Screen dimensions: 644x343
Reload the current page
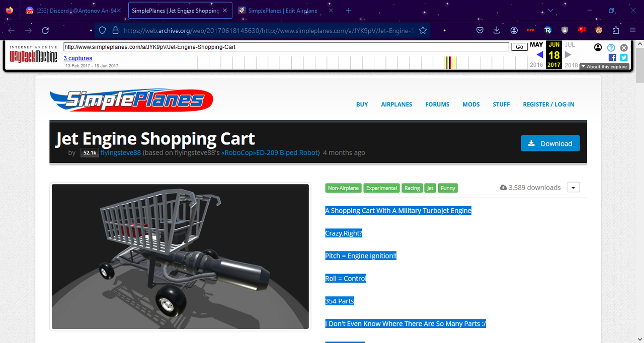[x=45, y=30]
